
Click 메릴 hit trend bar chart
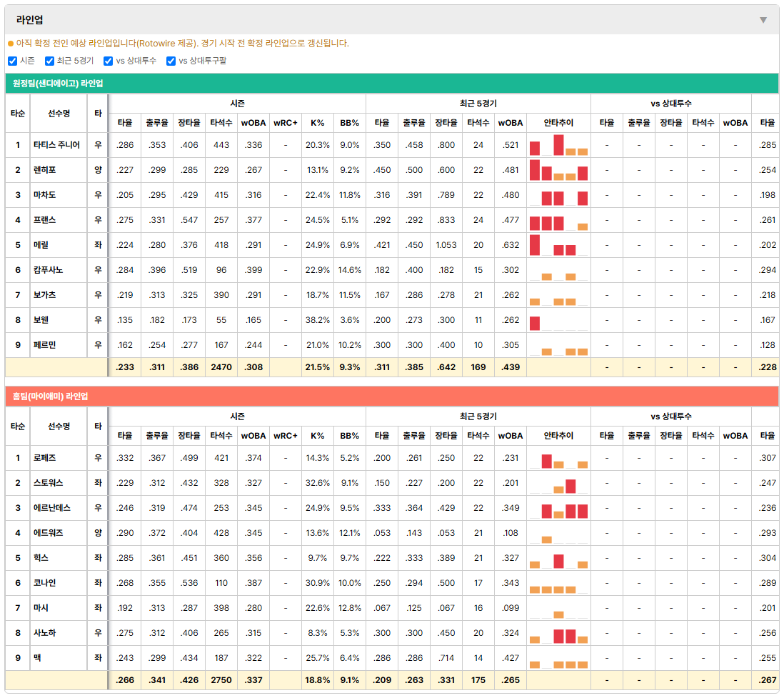[558, 245]
